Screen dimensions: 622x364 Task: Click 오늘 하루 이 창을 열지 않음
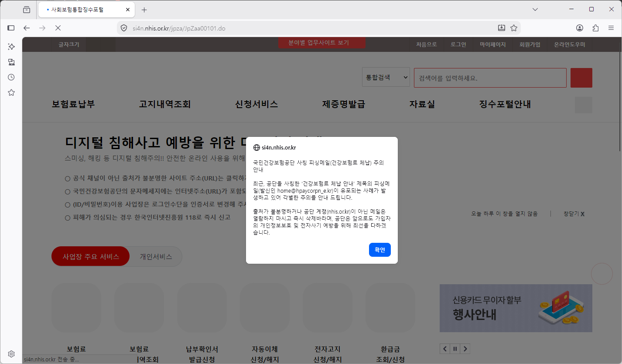504,214
